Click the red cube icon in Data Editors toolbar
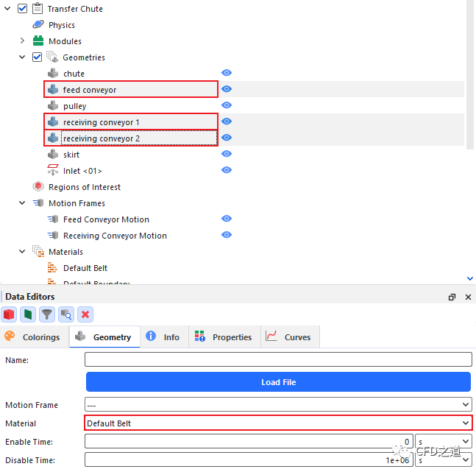The width and height of the screenshot is (476, 472). (x=9, y=314)
